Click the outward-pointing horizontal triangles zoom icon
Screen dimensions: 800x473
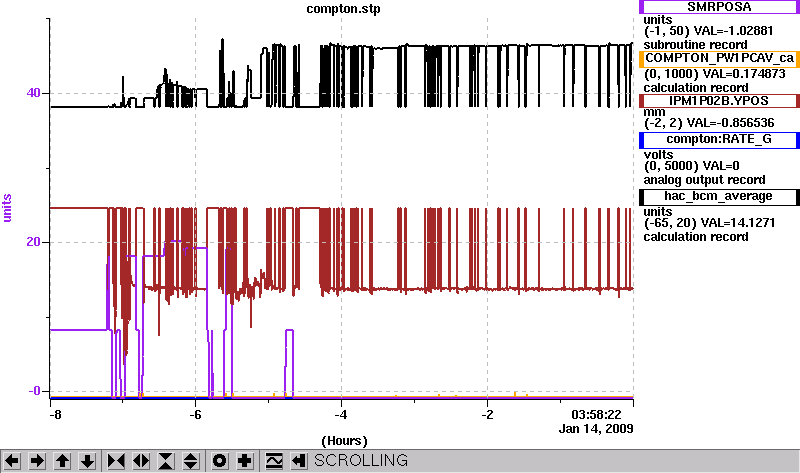141,461
